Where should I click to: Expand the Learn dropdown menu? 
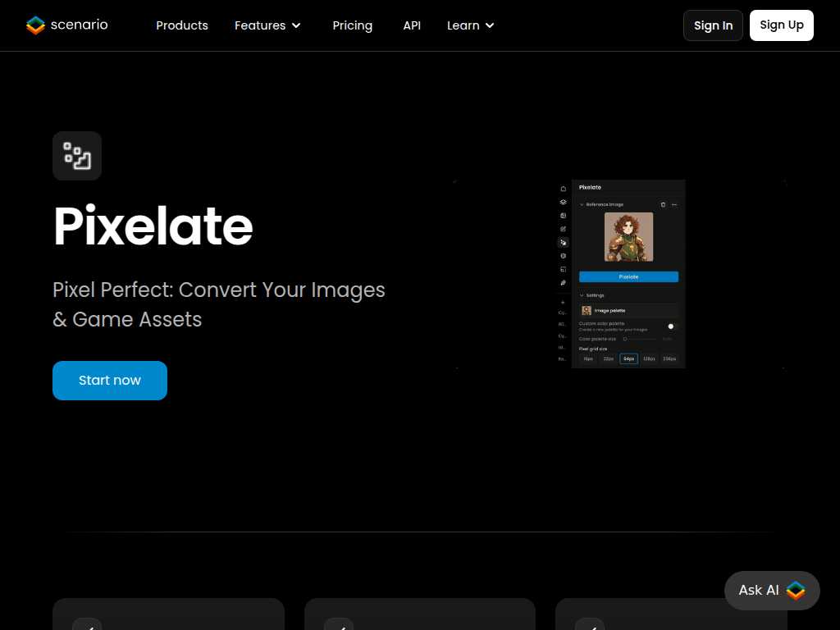[x=470, y=25]
